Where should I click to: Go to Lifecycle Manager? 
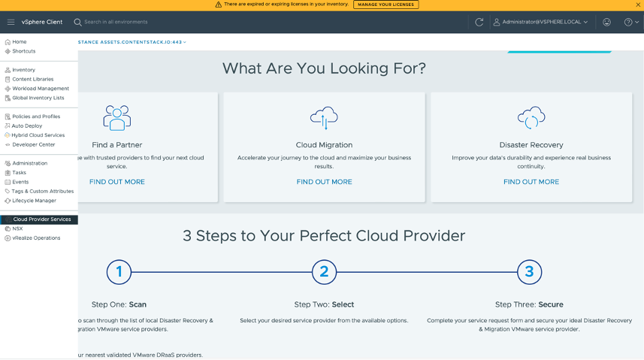pos(34,201)
